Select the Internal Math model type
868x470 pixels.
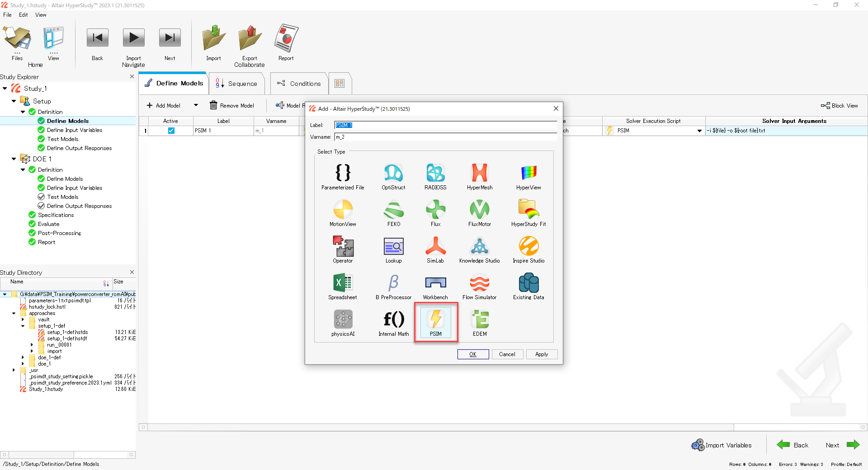pyautogui.click(x=393, y=323)
